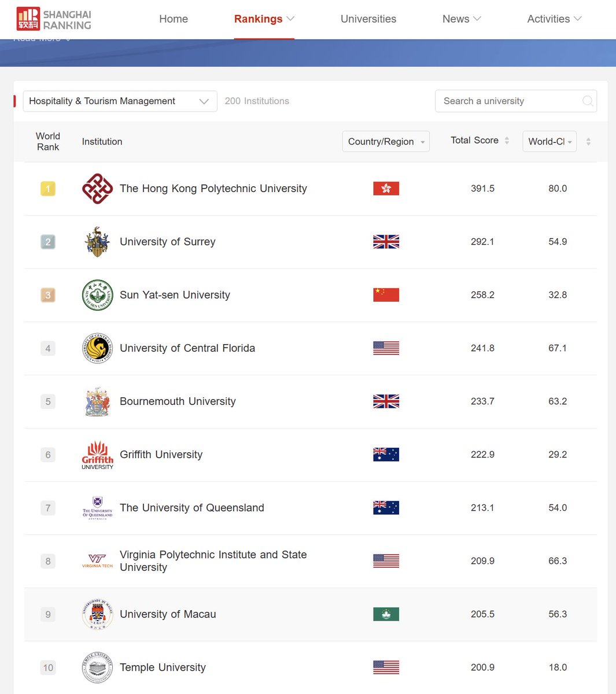Click the silver rank 2 badge
Screen dimensions: 616x694
point(48,242)
